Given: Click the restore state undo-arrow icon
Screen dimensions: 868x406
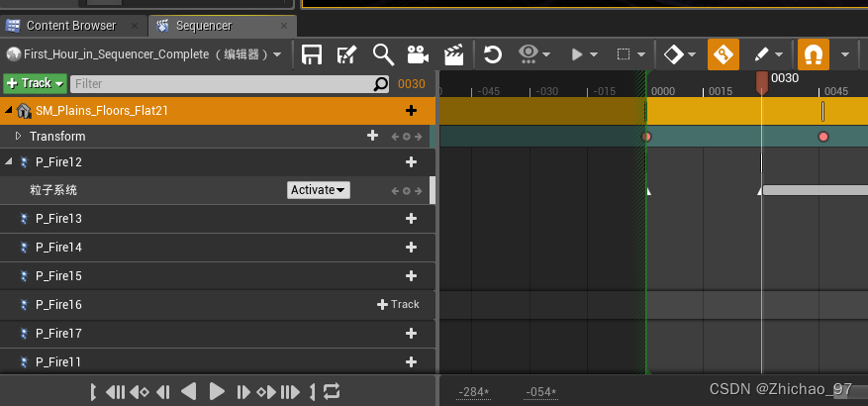Looking at the screenshot, I should point(492,54).
